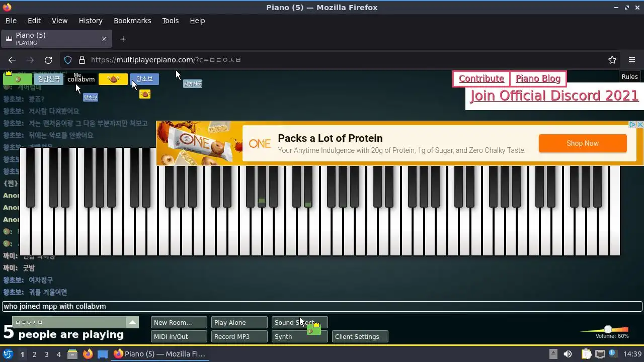Open MIDI In/Out settings

[179, 336]
